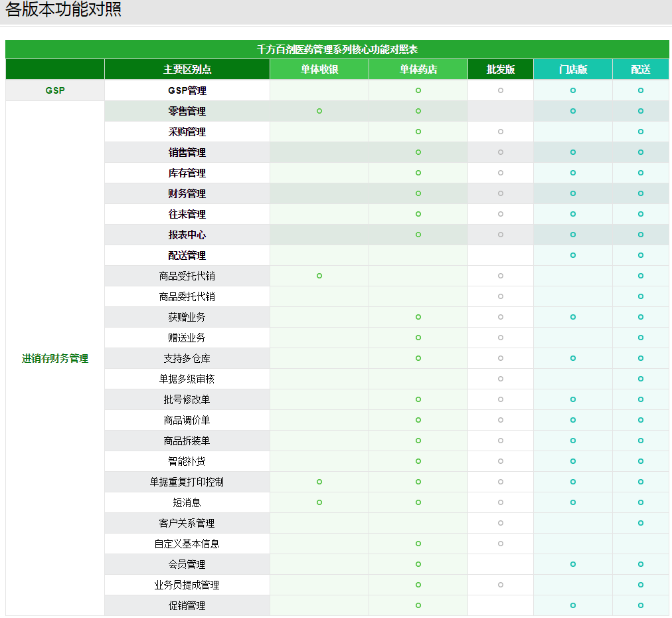This screenshot has width=672, height=618.
Task: Click the 报表中心 row label
Action: coord(187,235)
